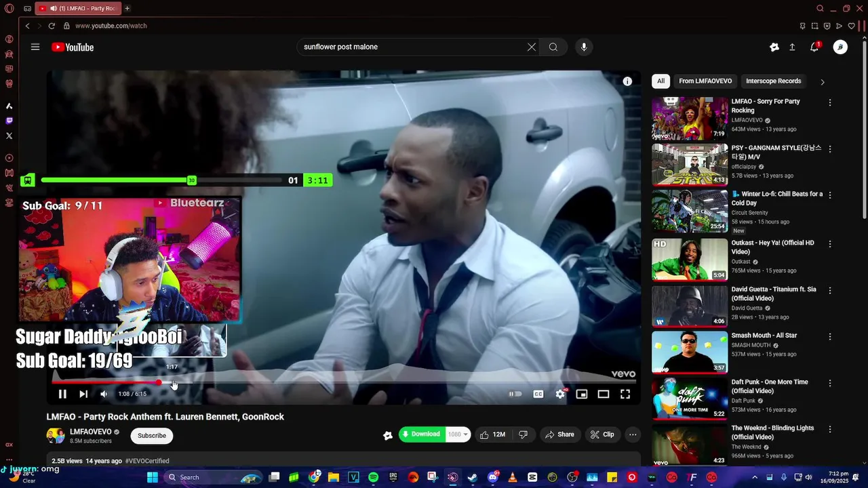Image resolution: width=868 pixels, height=488 pixels.
Task: Pause the video
Action: pos(62,394)
